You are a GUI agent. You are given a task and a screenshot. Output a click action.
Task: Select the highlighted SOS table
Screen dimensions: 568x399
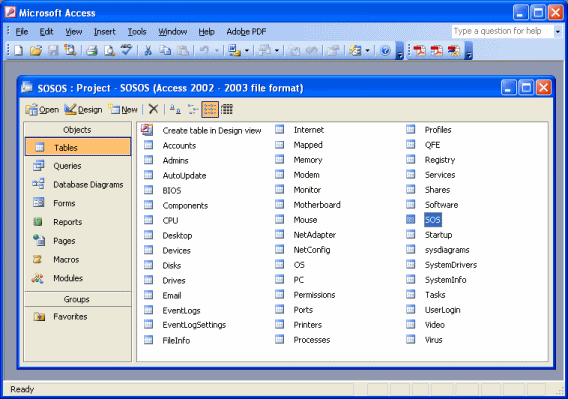click(x=433, y=220)
